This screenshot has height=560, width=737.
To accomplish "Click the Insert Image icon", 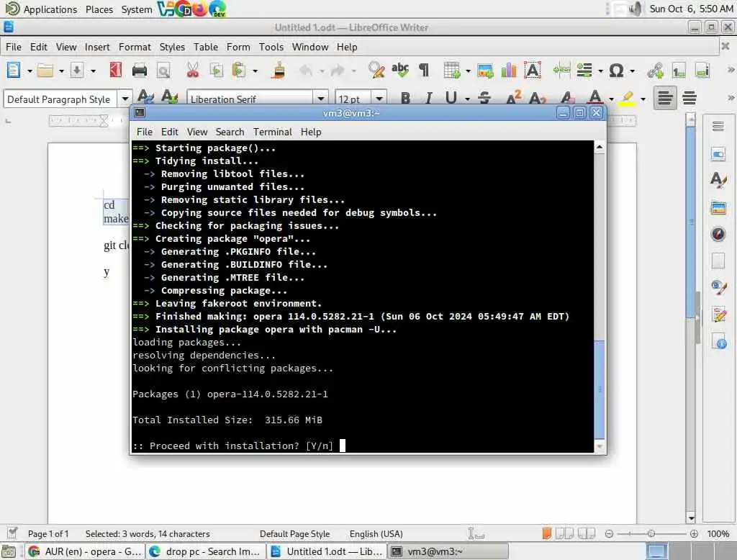I will click(x=485, y=71).
